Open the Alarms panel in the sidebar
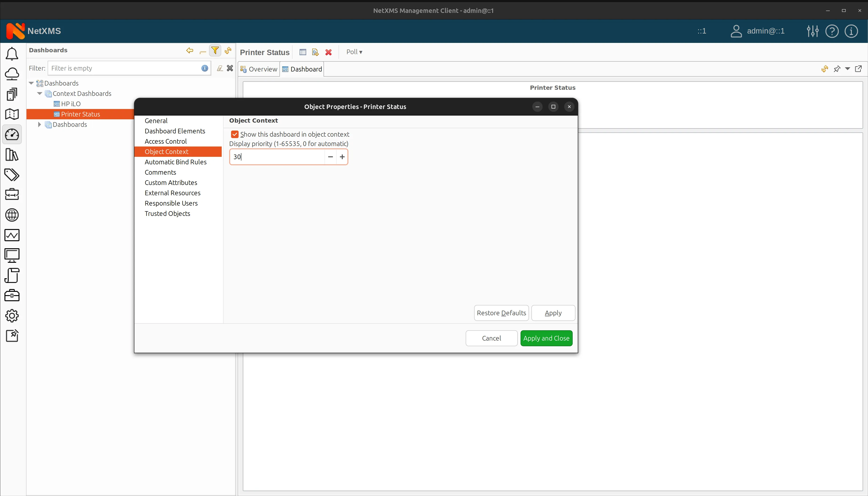Screen dimensions: 868x496 tap(12, 54)
